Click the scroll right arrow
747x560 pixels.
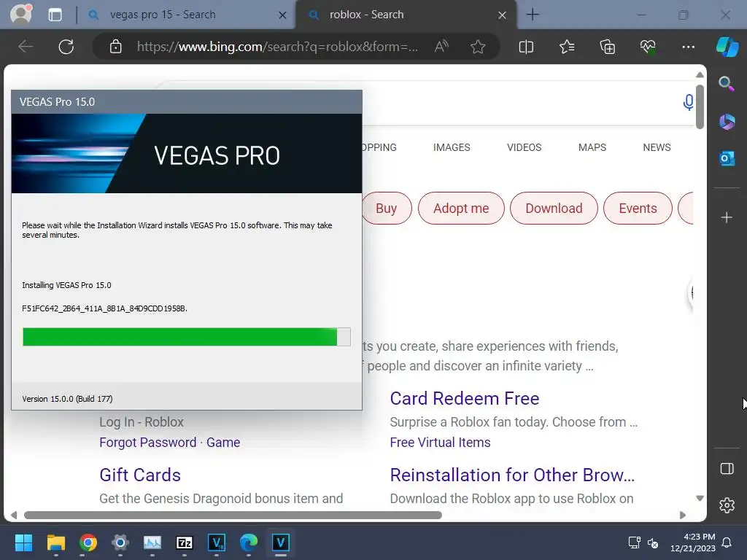(683, 515)
